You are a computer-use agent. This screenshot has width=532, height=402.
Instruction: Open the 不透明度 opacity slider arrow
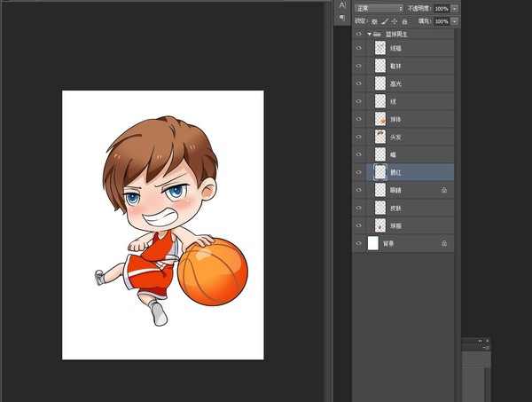pos(454,9)
